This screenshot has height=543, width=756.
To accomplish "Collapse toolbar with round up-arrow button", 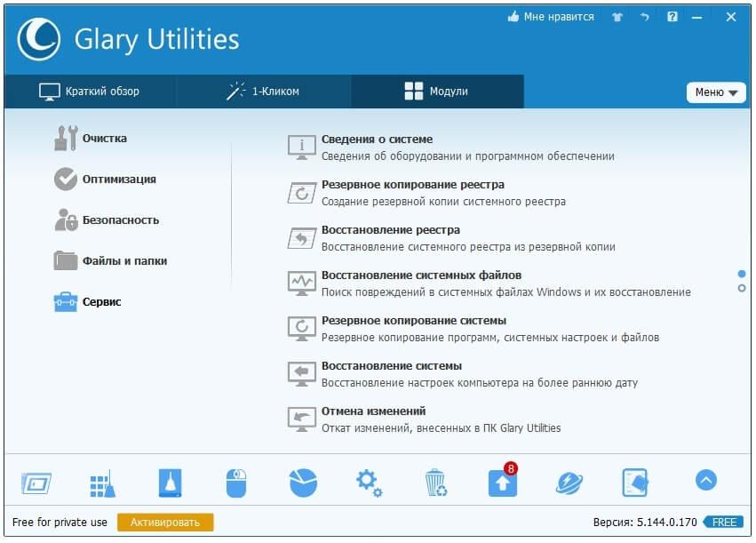I will click(x=706, y=480).
